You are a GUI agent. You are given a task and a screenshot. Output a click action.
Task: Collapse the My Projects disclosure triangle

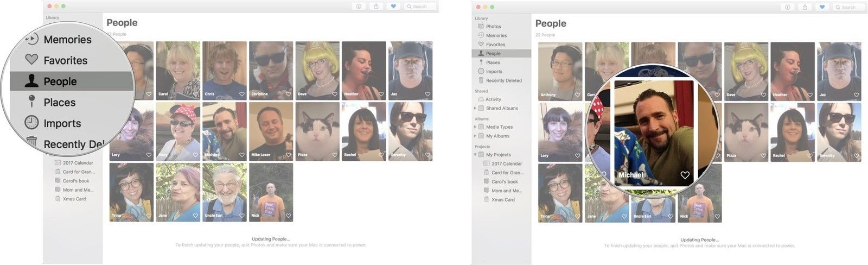pos(475,155)
